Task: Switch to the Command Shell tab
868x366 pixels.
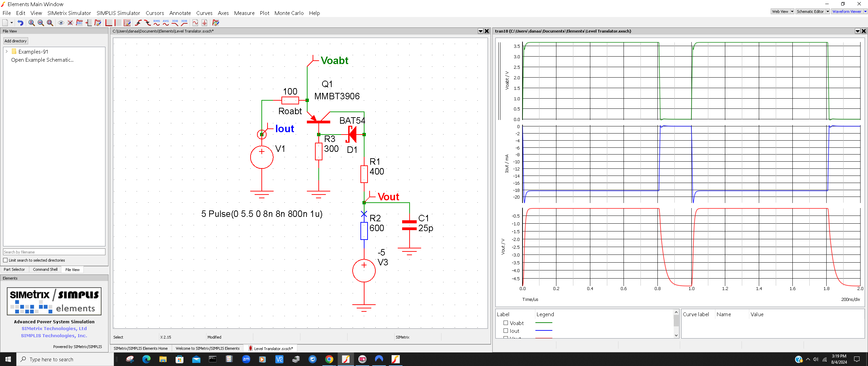Action: pos(45,269)
